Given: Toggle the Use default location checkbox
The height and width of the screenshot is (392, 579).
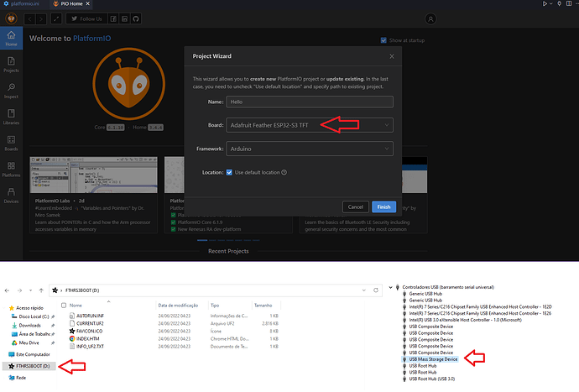Looking at the screenshot, I should coord(229,173).
